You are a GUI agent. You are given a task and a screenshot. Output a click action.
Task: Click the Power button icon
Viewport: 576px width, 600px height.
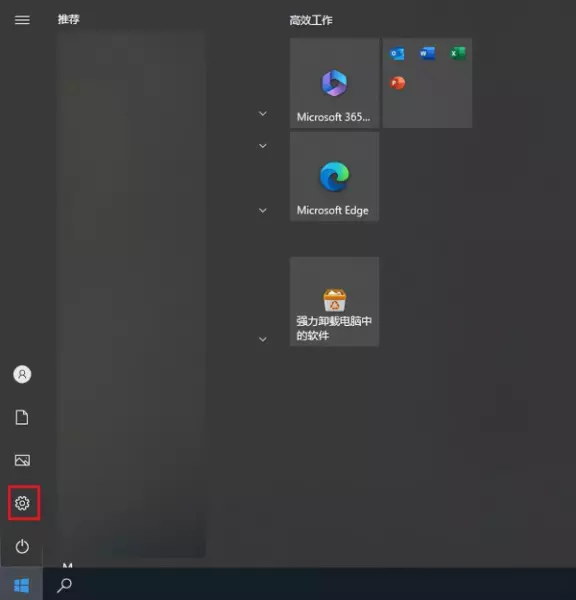click(x=22, y=546)
